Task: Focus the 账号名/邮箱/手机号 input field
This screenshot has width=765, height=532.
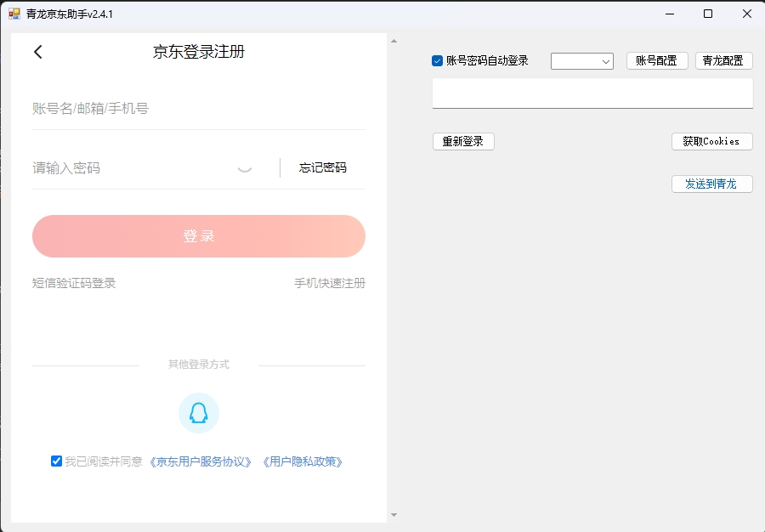Action: (x=199, y=108)
